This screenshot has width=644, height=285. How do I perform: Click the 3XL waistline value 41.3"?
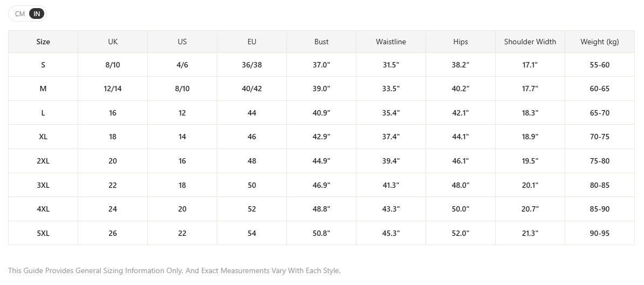390,185
